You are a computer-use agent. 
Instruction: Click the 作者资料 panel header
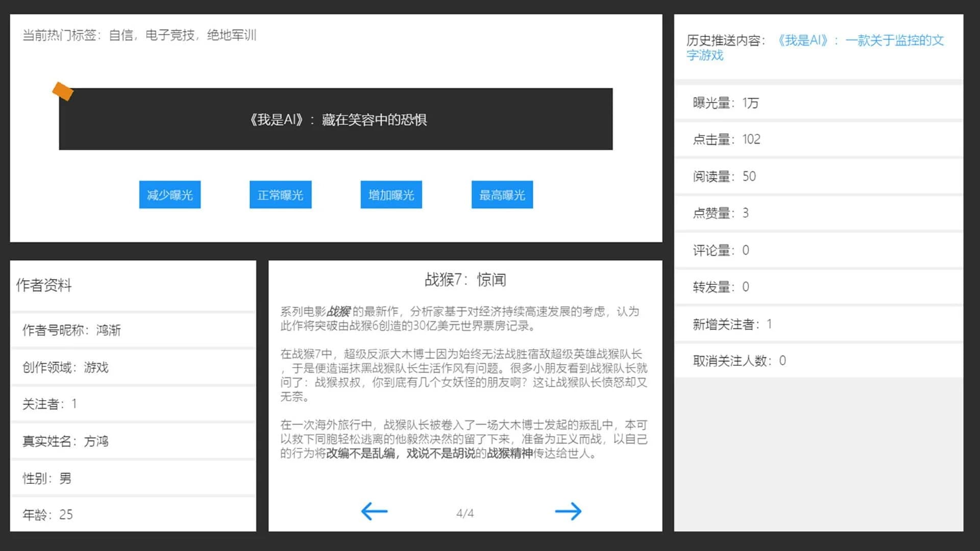(45, 286)
